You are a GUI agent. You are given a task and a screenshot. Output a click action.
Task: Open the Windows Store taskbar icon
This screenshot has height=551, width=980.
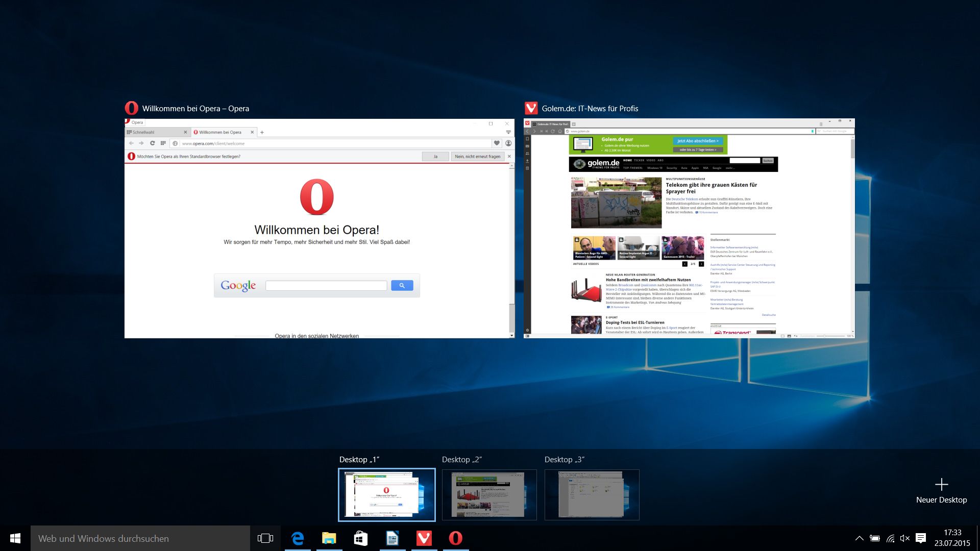pos(361,538)
